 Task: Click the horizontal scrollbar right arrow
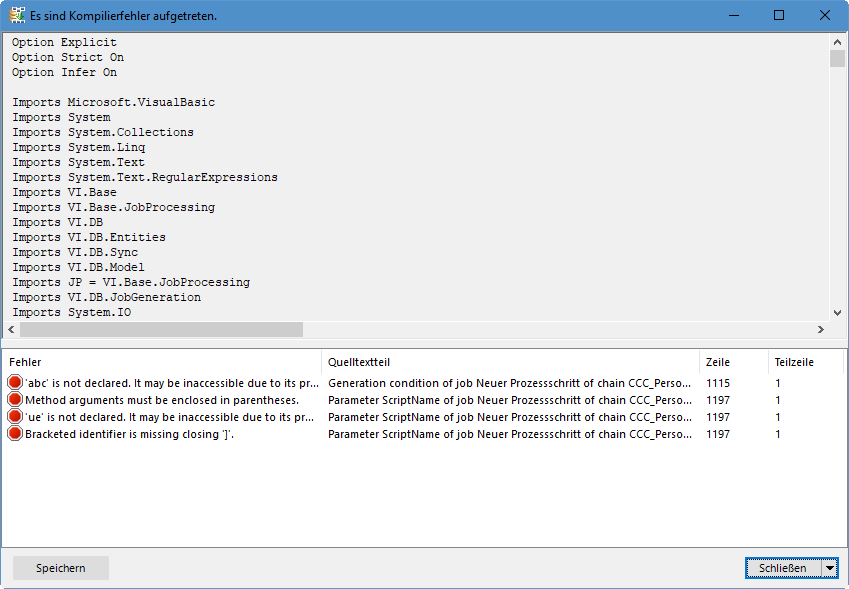821,329
